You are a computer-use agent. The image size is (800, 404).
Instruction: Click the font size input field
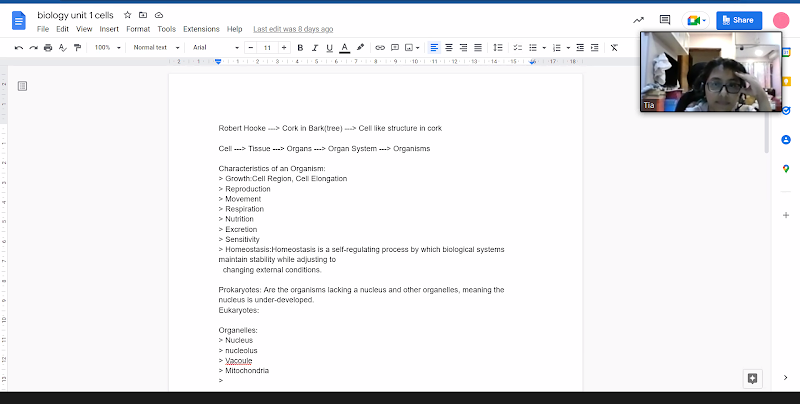coord(267,47)
